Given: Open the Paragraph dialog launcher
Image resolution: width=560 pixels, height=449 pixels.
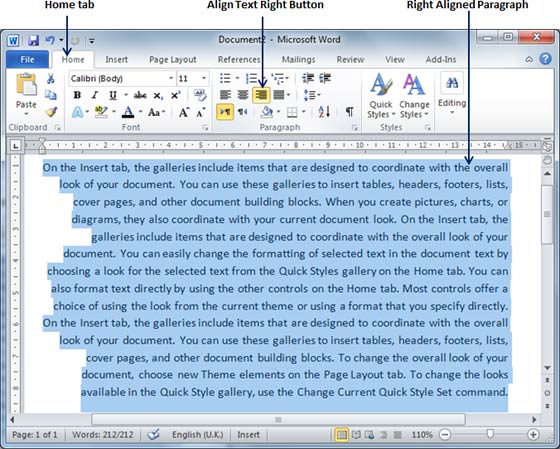Looking at the screenshot, I should [354, 128].
